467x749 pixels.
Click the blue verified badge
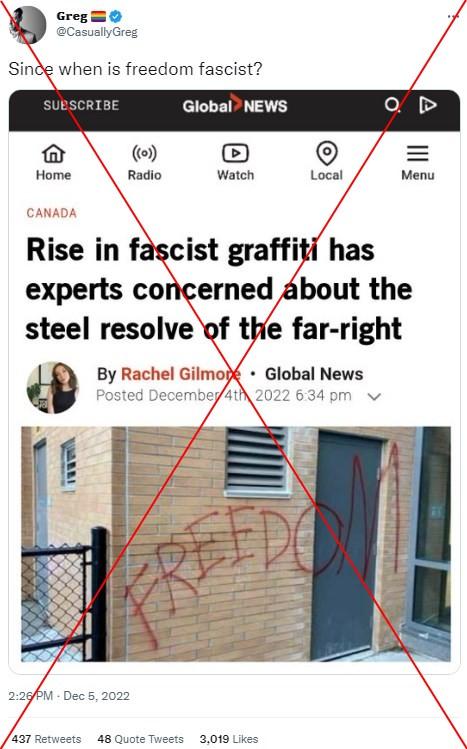pos(116,17)
